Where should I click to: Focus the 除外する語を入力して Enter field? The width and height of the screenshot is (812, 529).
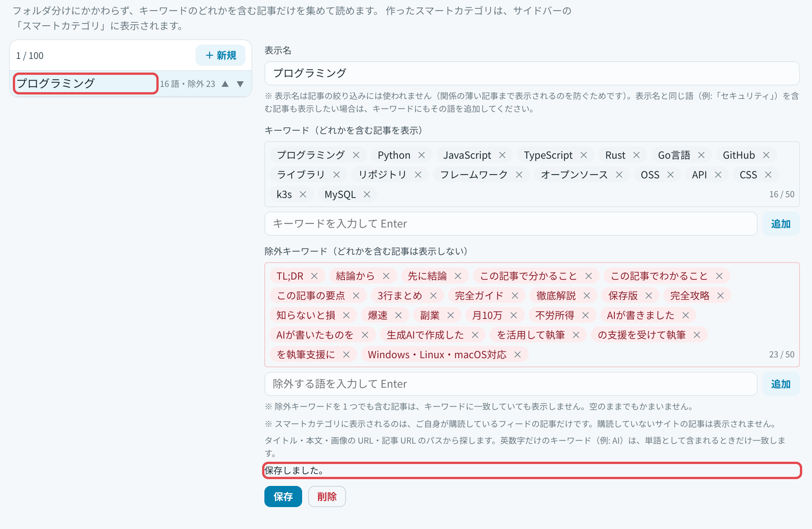point(511,384)
